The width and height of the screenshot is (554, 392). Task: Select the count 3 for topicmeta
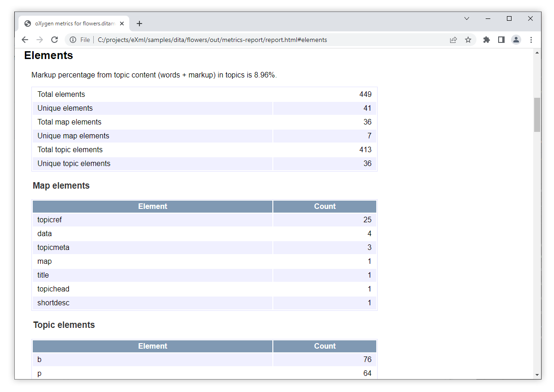click(369, 248)
